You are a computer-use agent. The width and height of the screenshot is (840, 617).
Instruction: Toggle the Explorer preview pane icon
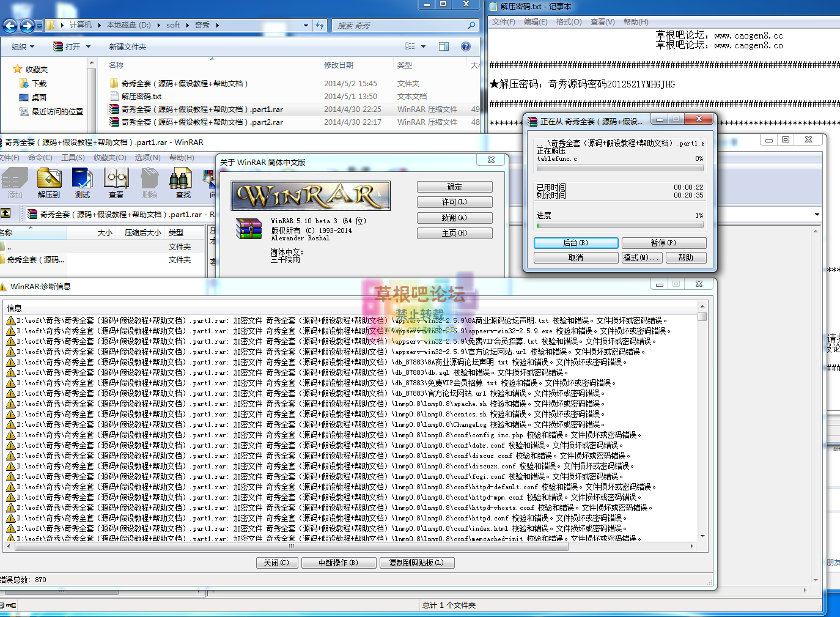click(444, 46)
